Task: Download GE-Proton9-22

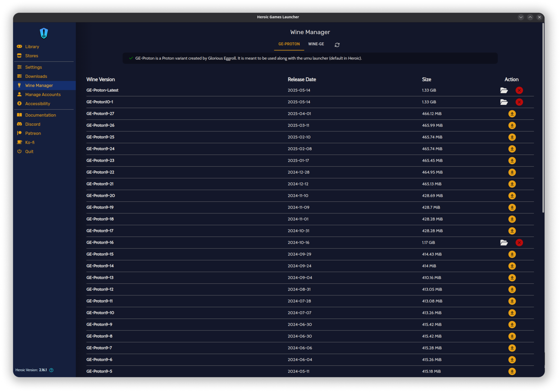Action: (512, 172)
